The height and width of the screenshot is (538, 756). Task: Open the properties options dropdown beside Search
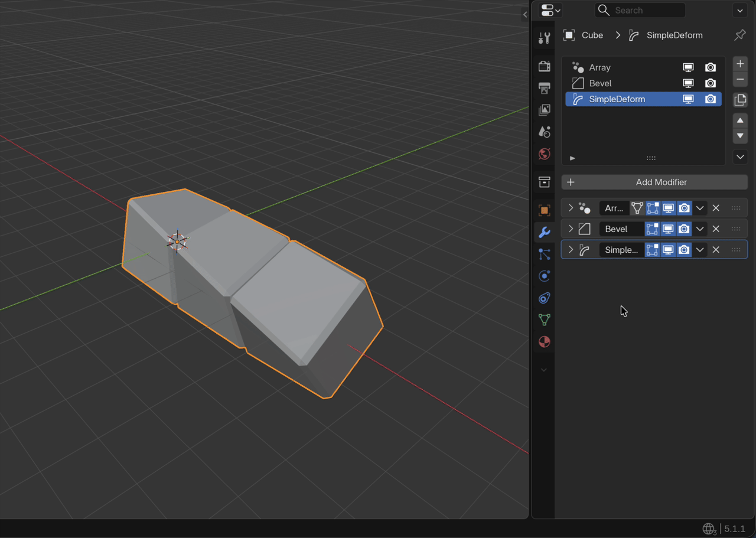click(x=740, y=10)
